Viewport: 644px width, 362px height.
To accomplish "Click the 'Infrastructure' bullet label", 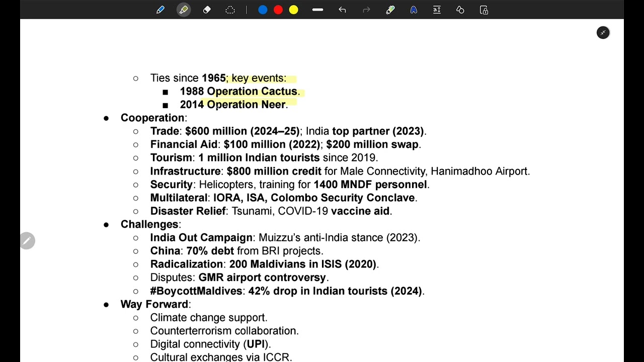I will point(186,171).
